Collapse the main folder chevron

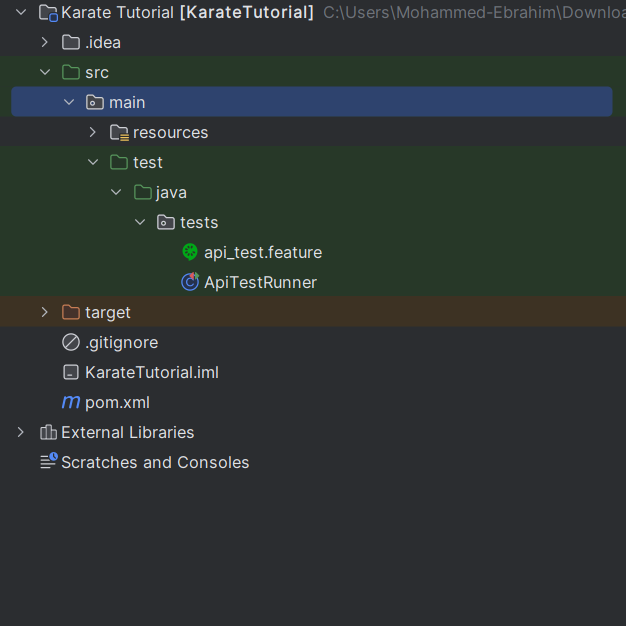tap(69, 102)
